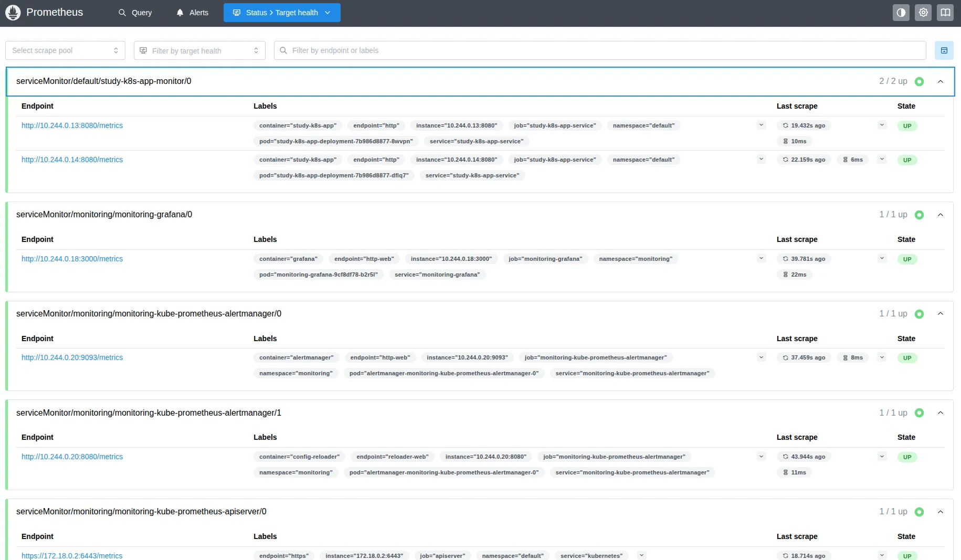Click the 2 / 2 up count text
Image resolution: width=961 pixels, height=560 pixels.
pos(893,81)
